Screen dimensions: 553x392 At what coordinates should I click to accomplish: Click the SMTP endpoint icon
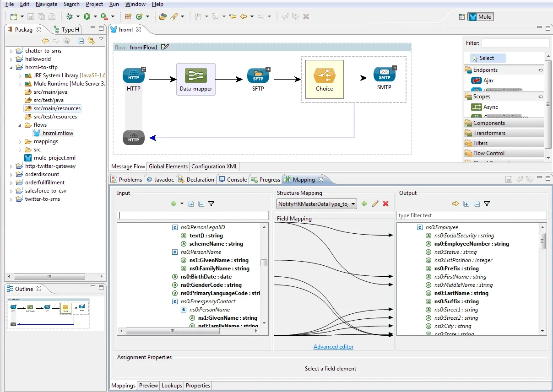point(384,75)
